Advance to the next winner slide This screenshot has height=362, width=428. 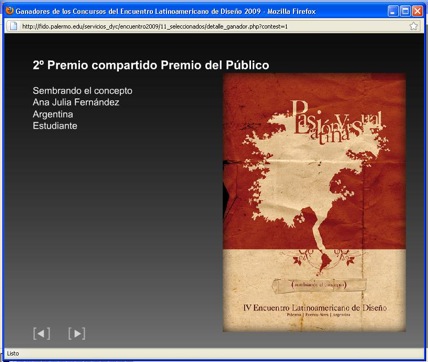pyautogui.click(x=77, y=333)
